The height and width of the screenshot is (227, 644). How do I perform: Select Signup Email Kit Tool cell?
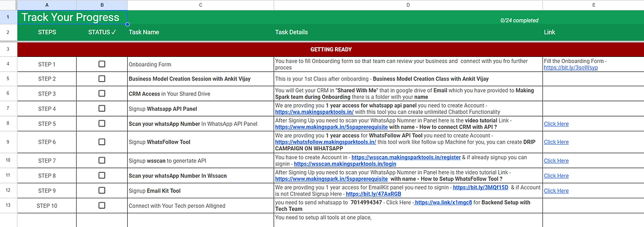click(x=201, y=191)
